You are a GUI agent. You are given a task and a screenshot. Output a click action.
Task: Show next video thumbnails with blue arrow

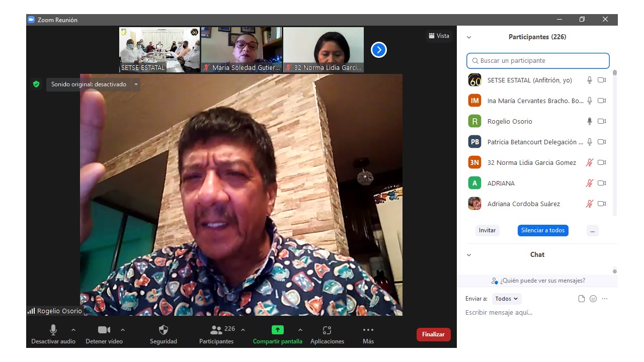coord(378,50)
